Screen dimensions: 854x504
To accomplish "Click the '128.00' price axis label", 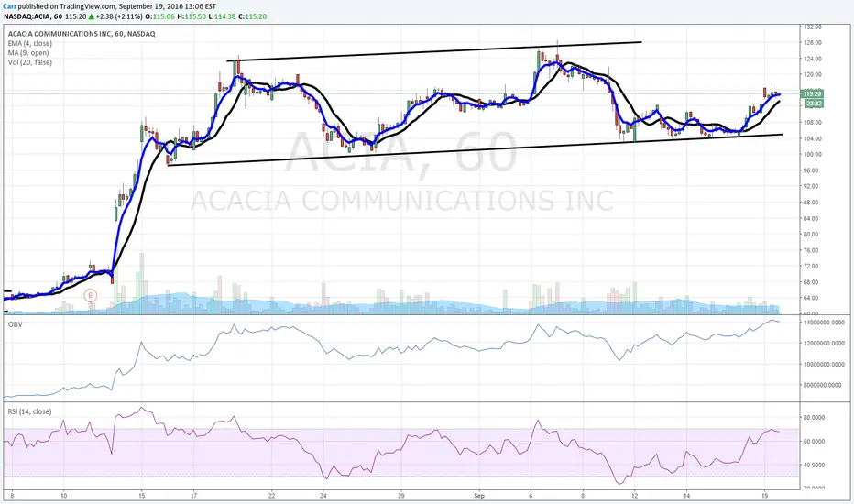I will click(x=813, y=42).
